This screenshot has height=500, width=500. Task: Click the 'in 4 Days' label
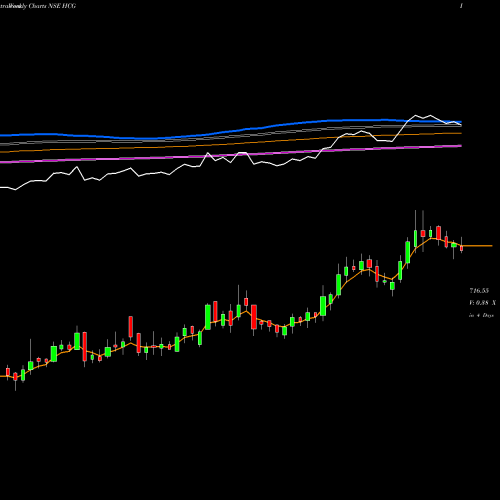(x=481, y=315)
